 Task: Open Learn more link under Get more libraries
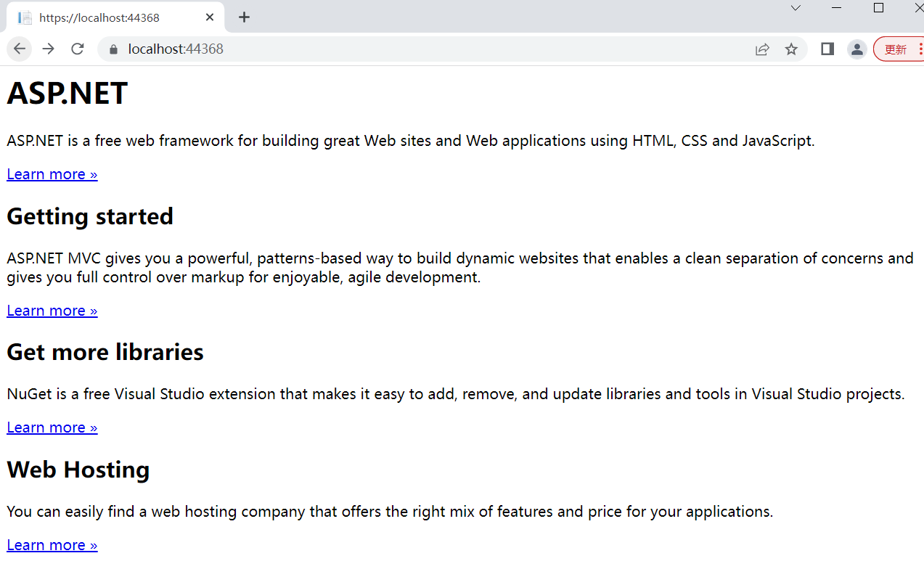pyautogui.click(x=52, y=427)
